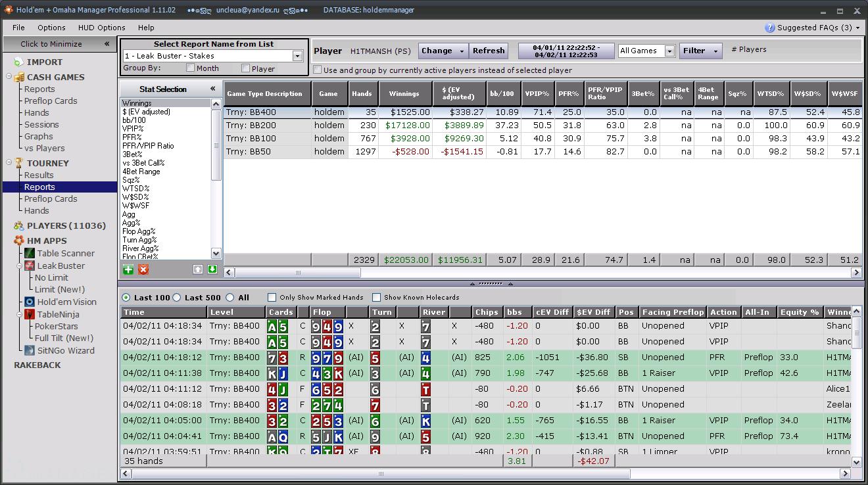Screen dimensions: 868x485
Task: Tick Only Show Marked Hands
Action: [x=272, y=297]
